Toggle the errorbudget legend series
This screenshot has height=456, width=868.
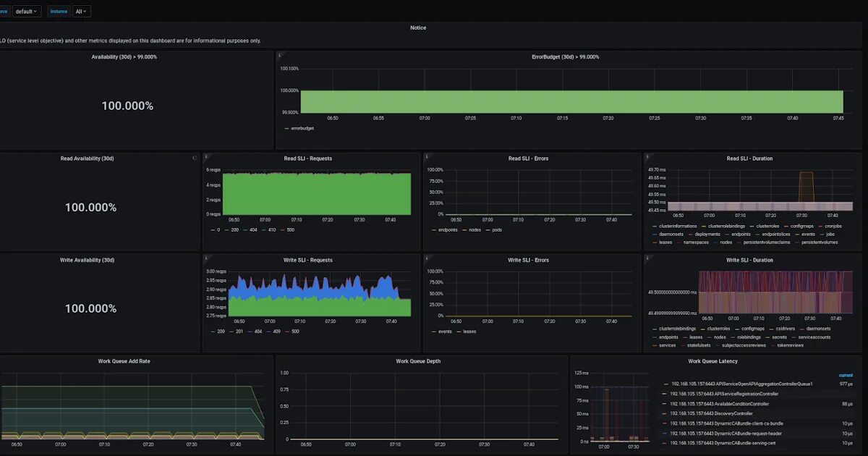click(x=302, y=128)
